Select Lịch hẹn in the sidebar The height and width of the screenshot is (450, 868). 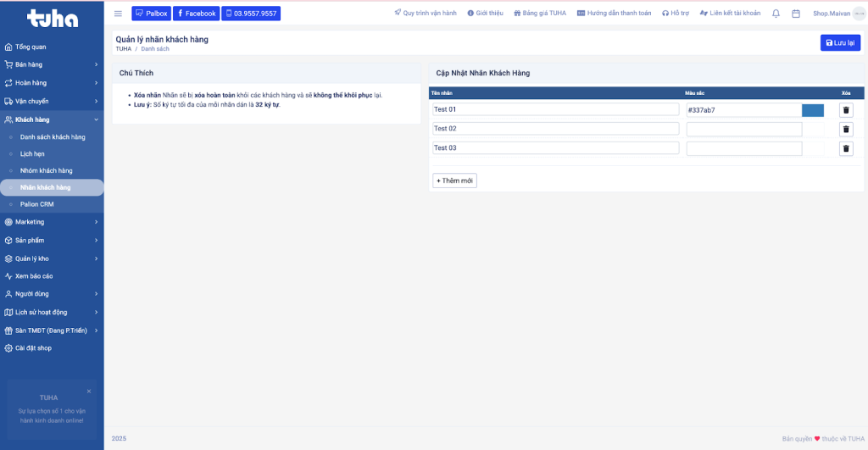click(32, 153)
